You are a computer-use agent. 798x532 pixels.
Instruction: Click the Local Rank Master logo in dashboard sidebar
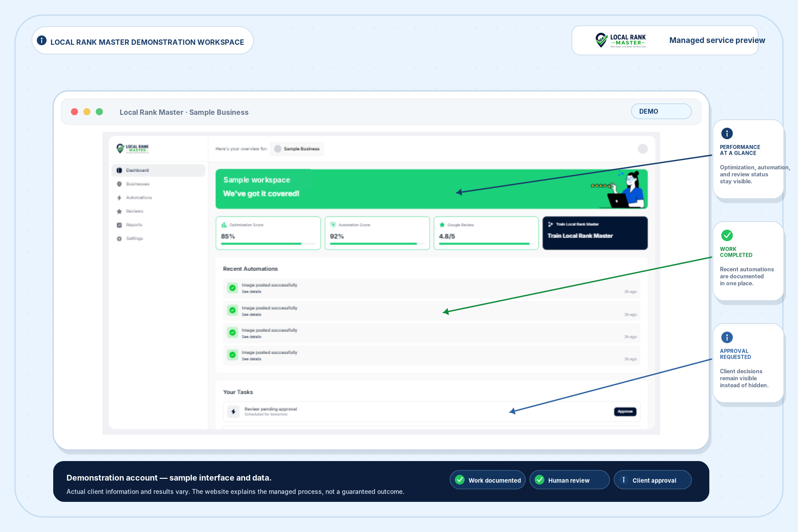pos(133,149)
